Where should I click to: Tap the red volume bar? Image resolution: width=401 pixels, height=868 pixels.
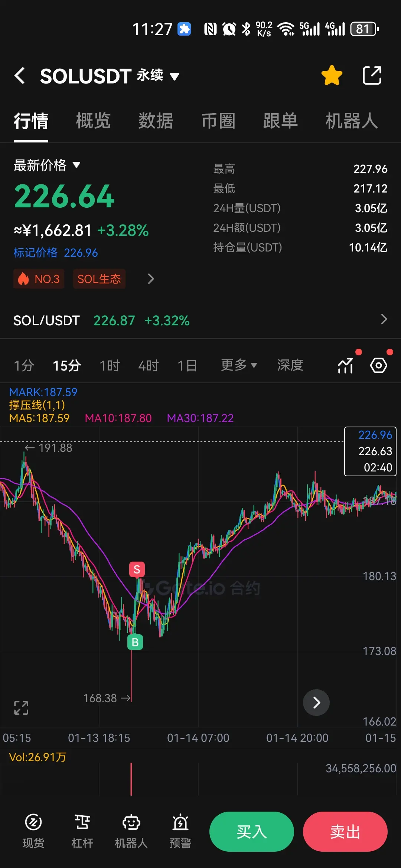coord(131,779)
